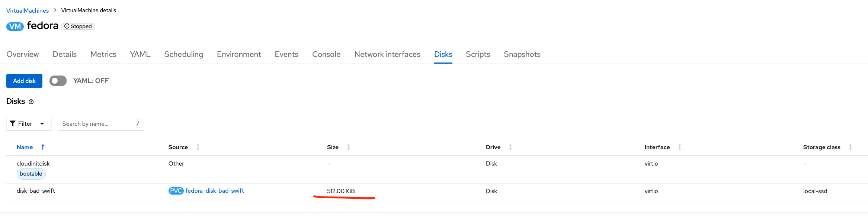The height and width of the screenshot is (221, 868).
Task: Open the Filter dropdown
Action: tap(29, 124)
